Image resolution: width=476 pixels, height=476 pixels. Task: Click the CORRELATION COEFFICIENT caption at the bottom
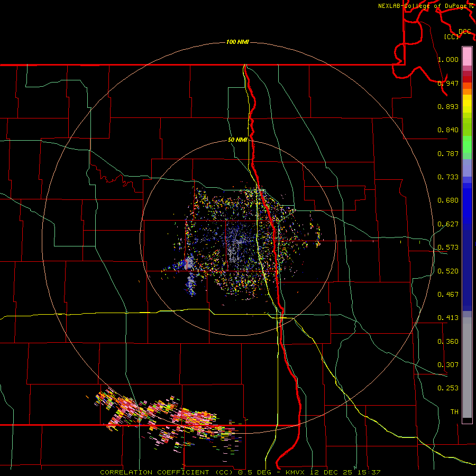pos(240,472)
